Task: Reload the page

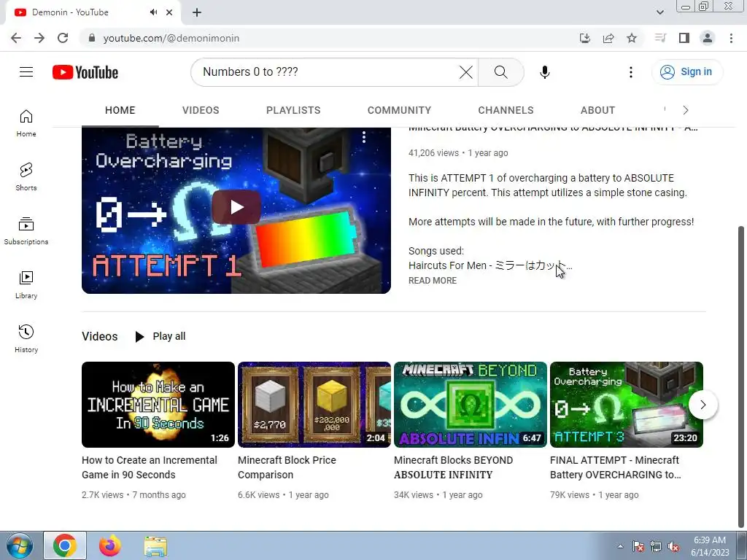Action: (63, 38)
